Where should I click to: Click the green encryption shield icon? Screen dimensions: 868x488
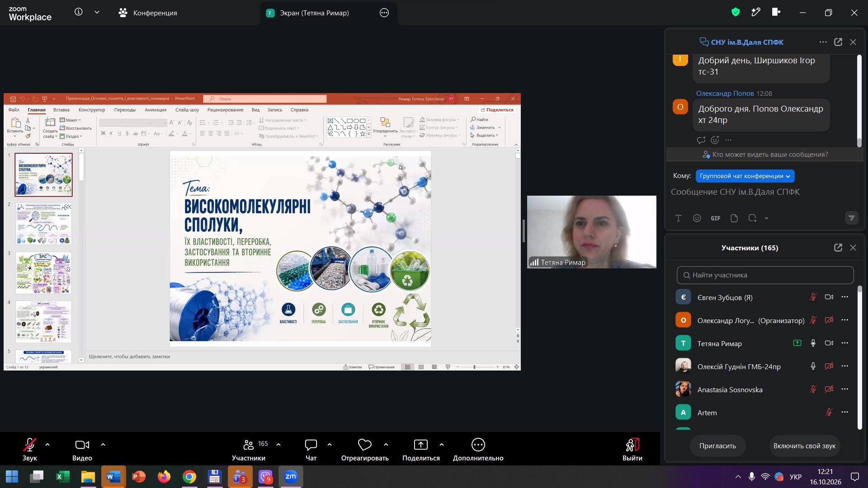coord(736,12)
